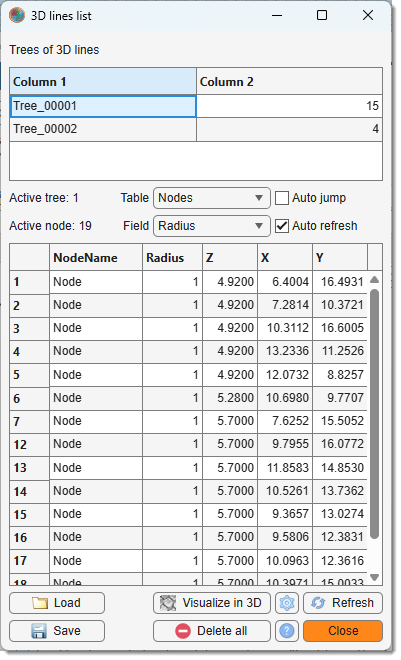Click the Y column header
Image resolution: width=401 pixels, height=660 pixels.
(340, 257)
